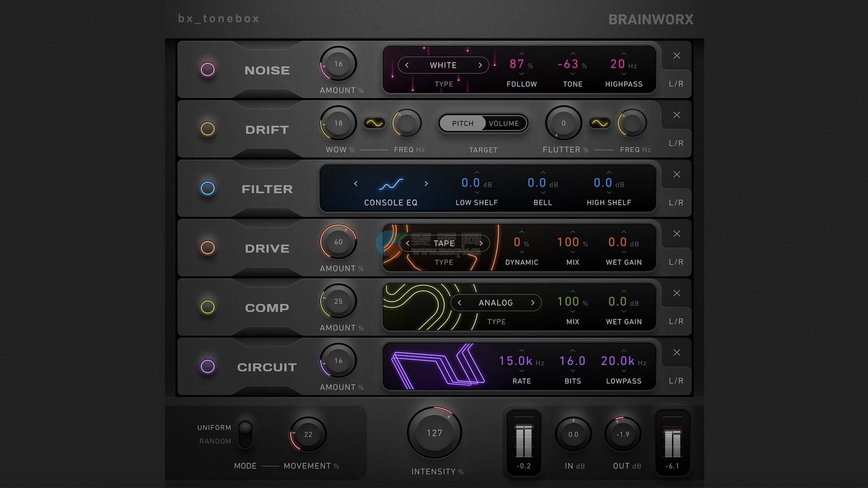Screen dimensions: 868x488
Task: Click the Console EQ curve icon
Action: click(391, 184)
